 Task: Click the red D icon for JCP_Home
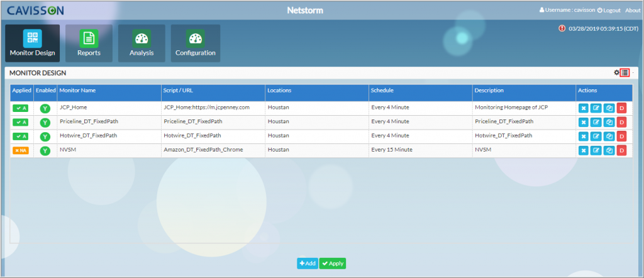[621, 108]
